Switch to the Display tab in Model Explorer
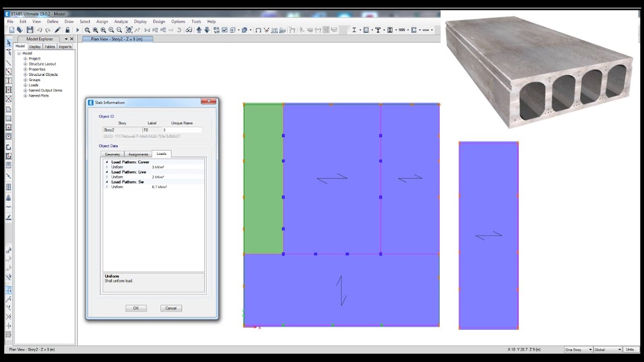644x362 pixels. pyautogui.click(x=35, y=47)
